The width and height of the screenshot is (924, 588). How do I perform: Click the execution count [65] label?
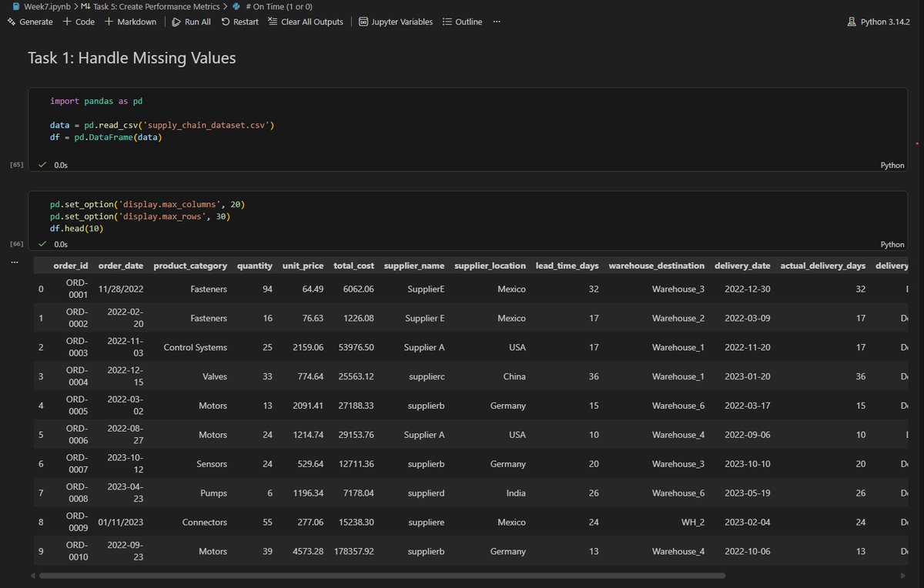(16, 165)
